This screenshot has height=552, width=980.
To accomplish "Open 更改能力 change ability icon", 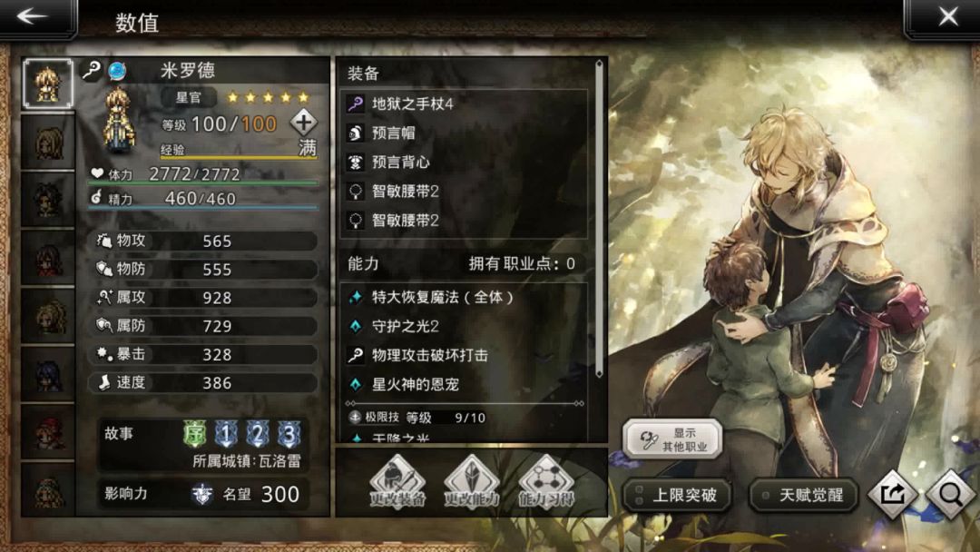I will 472,481.
